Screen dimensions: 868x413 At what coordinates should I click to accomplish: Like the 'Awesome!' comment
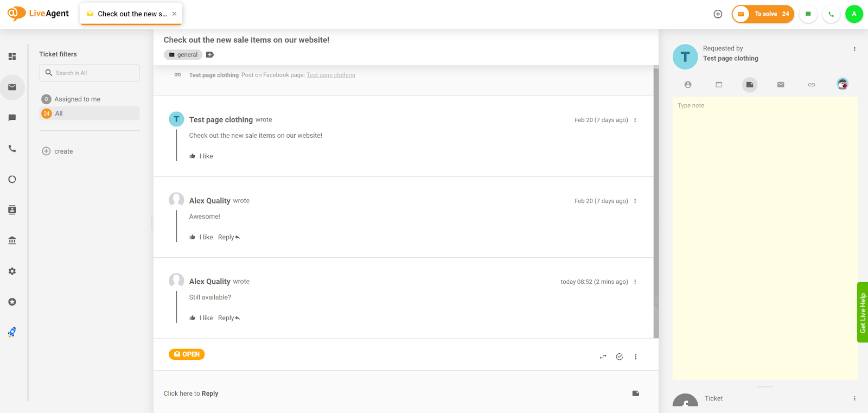point(201,237)
